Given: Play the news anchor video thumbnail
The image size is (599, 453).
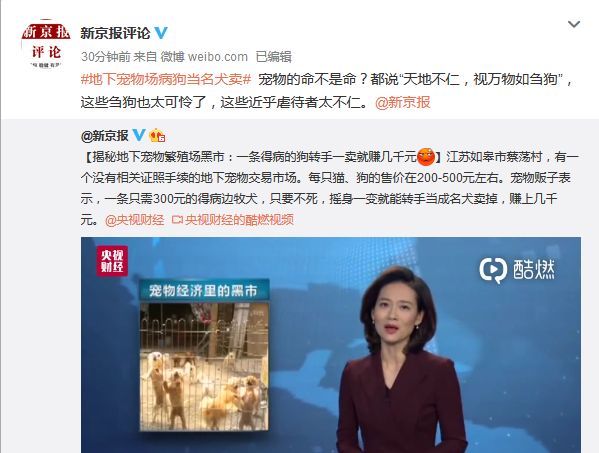Looking at the screenshot, I should tap(331, 345).
